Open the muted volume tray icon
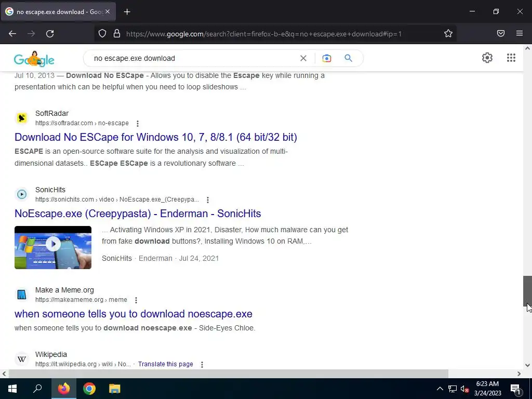The image size is (532, 399). (464, 389)
